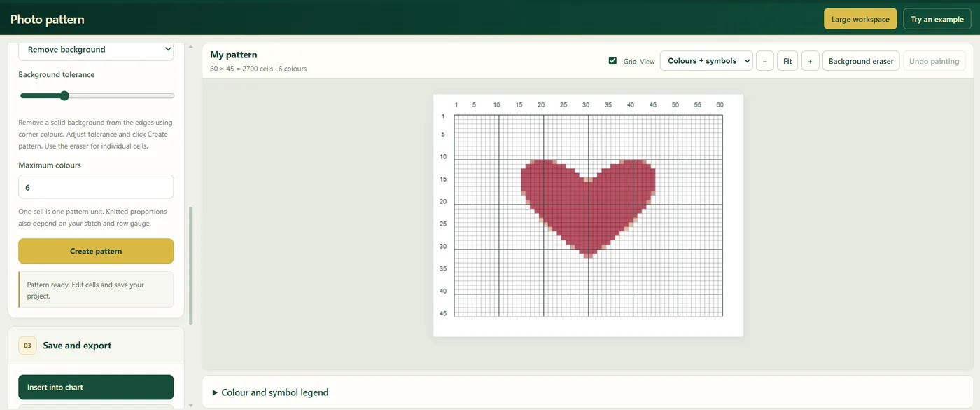Click the sidebar scrollbar thumb
Viewport: 980px width, 410px height.
pyautogui.click(x=191, y=266)
